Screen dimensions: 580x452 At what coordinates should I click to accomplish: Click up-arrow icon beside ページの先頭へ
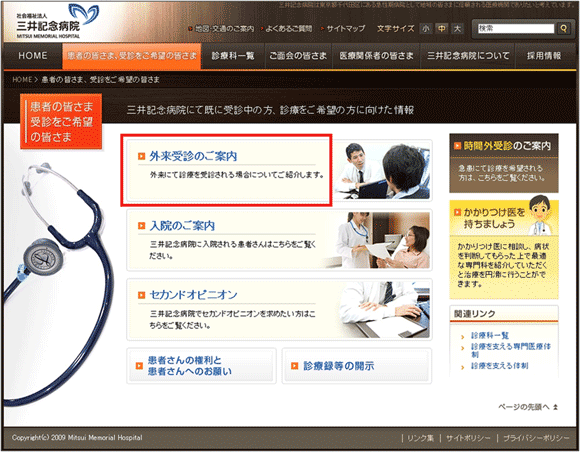tap(555, 407)
